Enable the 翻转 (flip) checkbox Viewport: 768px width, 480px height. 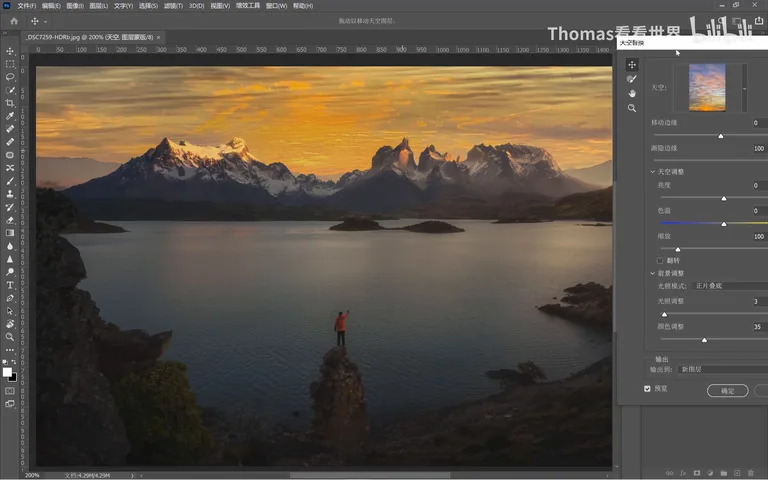coord(660,261)
